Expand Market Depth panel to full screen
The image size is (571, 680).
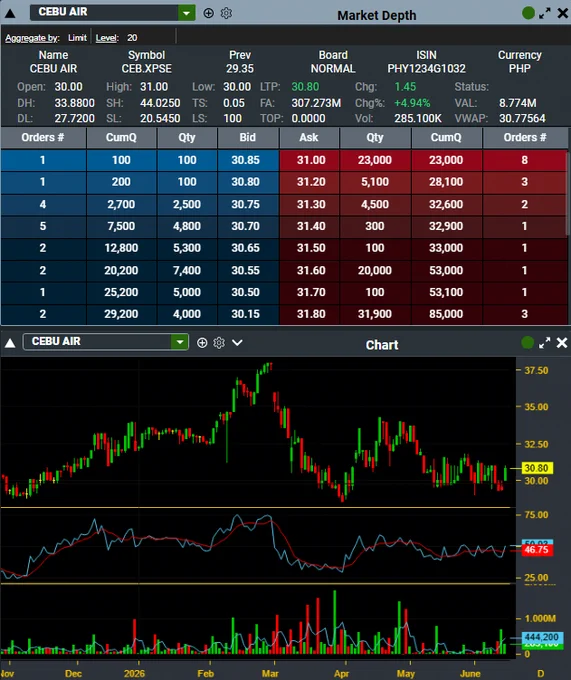pyautogui.click(x=545, y=13)
